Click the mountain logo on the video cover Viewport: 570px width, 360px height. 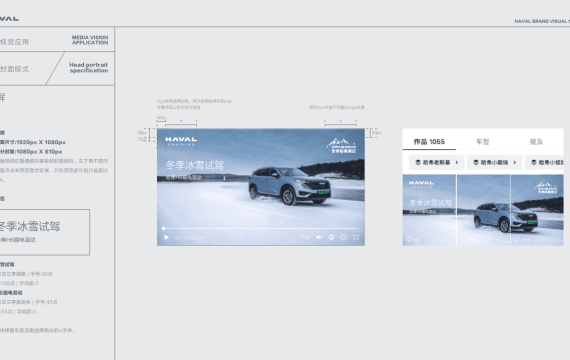coord(341,145)
